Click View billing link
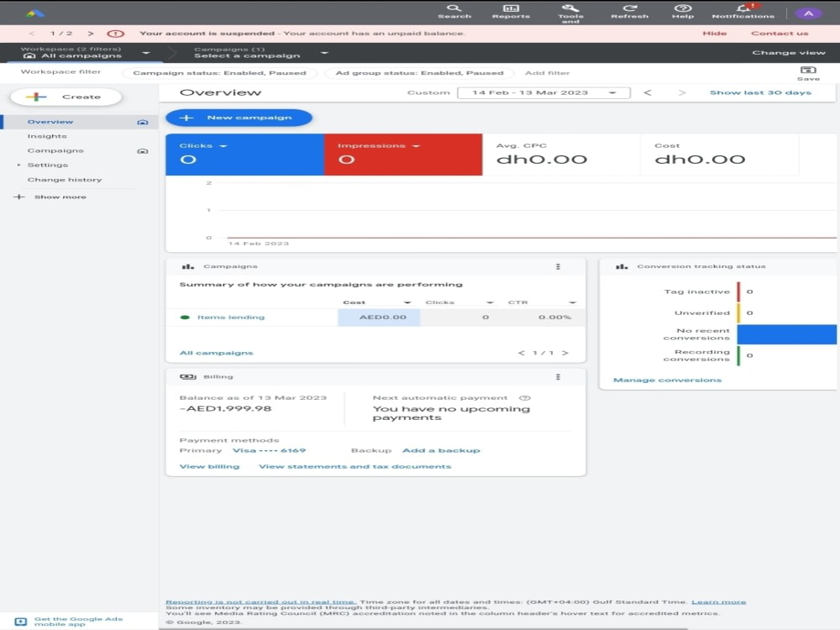840x630 pixels. coord(209,466)
